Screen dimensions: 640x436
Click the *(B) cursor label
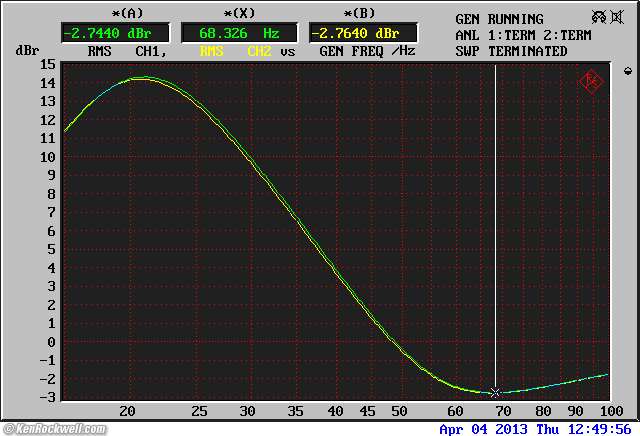350,13
